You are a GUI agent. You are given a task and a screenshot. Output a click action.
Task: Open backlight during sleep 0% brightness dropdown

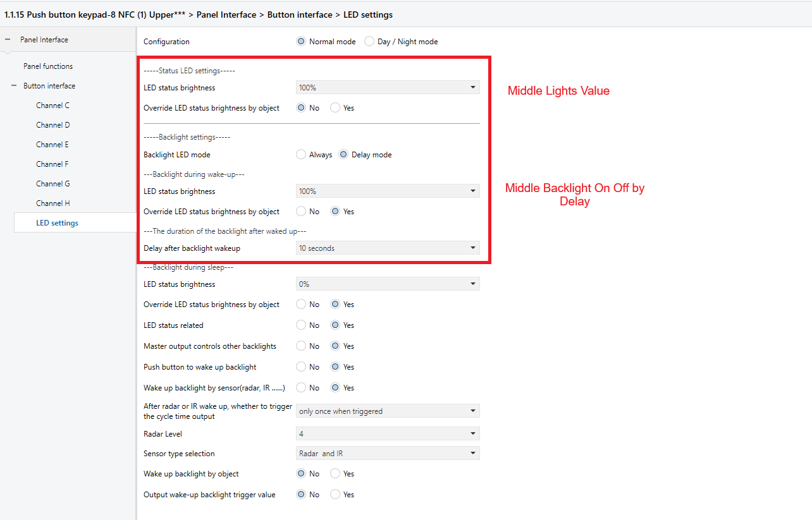click(387, 284)
